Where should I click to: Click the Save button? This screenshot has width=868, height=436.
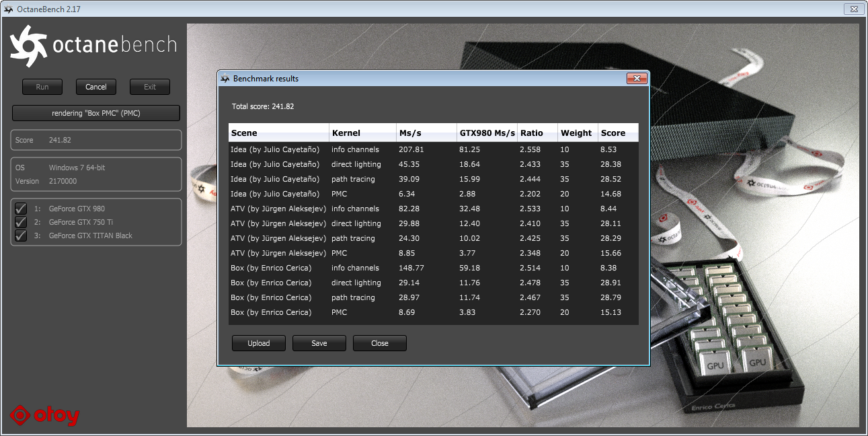pos(319,343)
